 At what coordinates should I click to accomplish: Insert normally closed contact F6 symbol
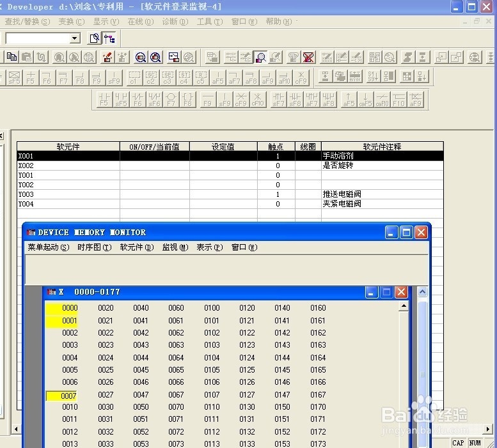(138, 100)
